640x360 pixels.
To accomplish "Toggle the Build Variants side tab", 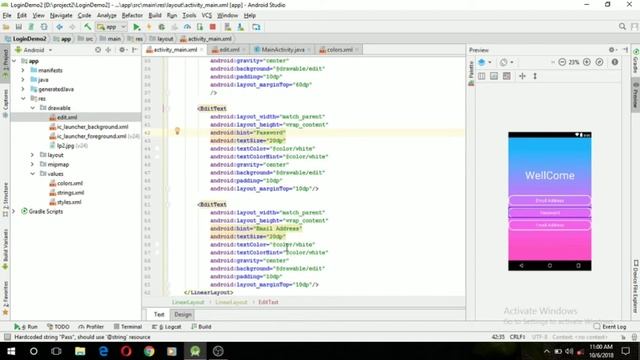I will click(x=5, y=249).
